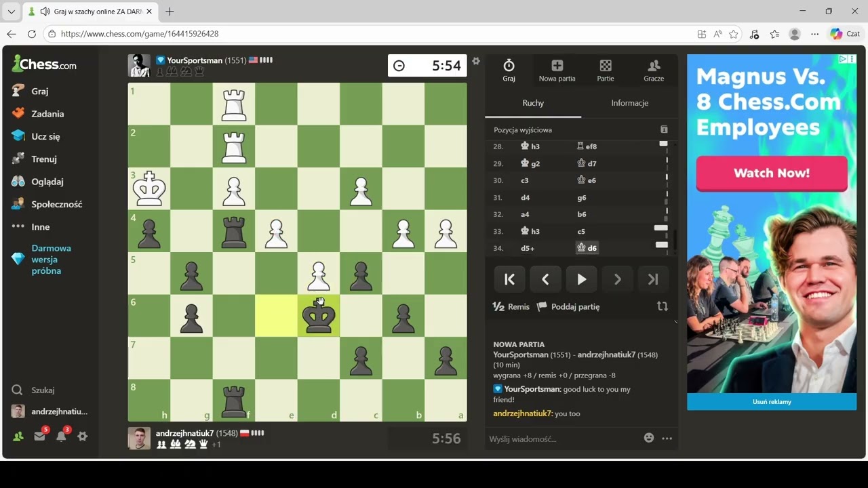This screenshot has width=868, height=488.
Task: Select Partie tab
Action: (606, 70)
